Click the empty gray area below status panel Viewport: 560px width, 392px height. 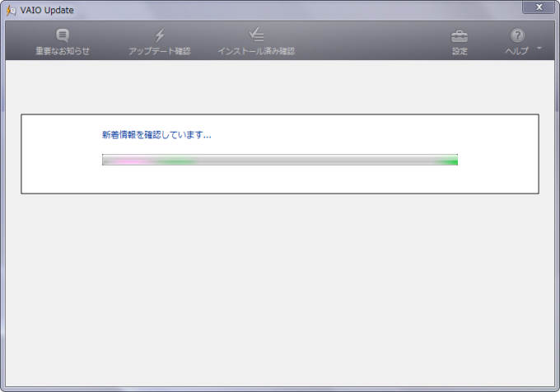[280, 288]
